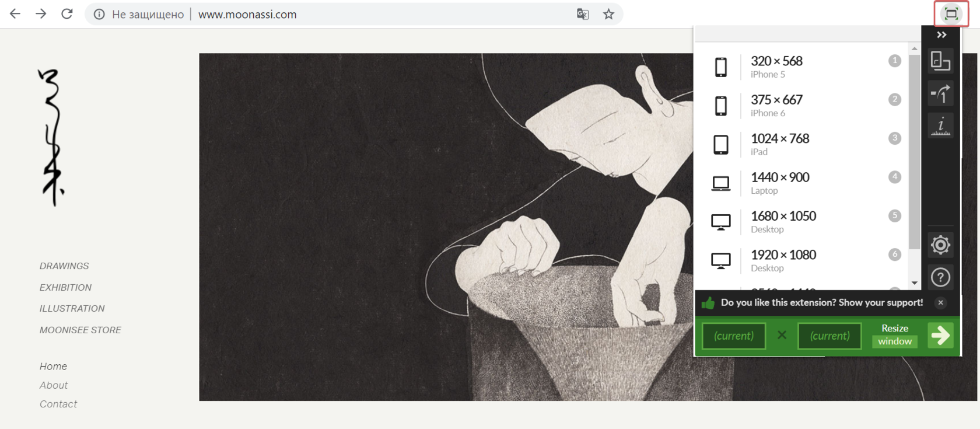
Task: Open the Contact page link
Action: click(58, 404)
